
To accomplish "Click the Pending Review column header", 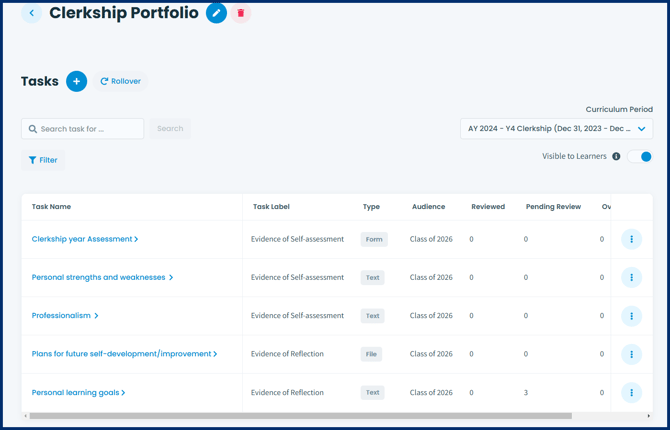I will [553, 206].
